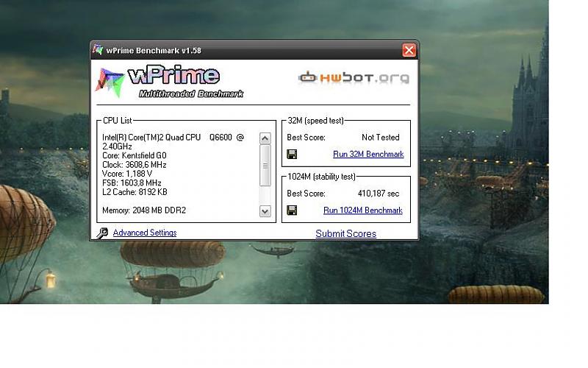Select the 'Vcore: 1,188 V' line
Screen dimensions: 588x368
(x=127, y=174)
